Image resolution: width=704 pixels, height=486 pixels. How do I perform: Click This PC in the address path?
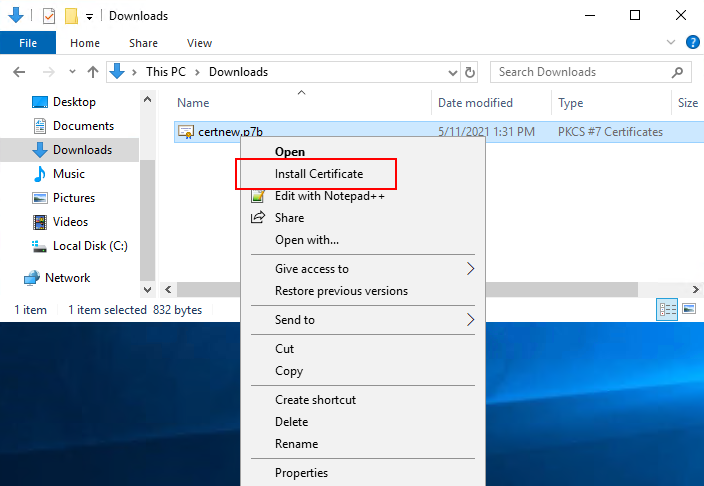166,72
